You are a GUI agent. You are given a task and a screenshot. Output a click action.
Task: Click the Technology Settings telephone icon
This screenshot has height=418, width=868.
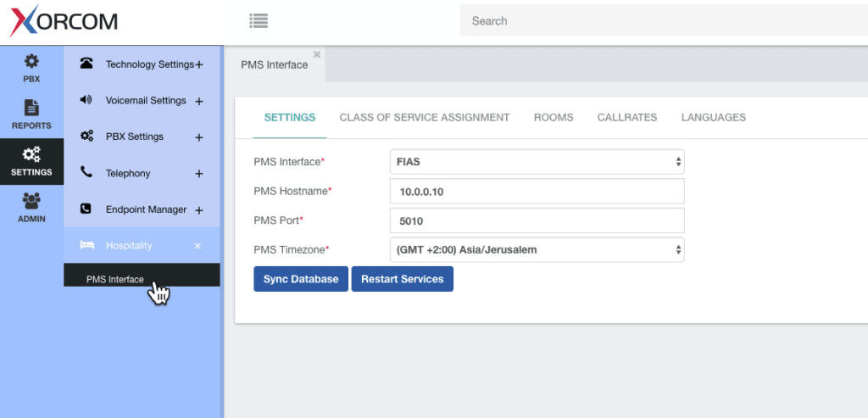coord(86,63)
